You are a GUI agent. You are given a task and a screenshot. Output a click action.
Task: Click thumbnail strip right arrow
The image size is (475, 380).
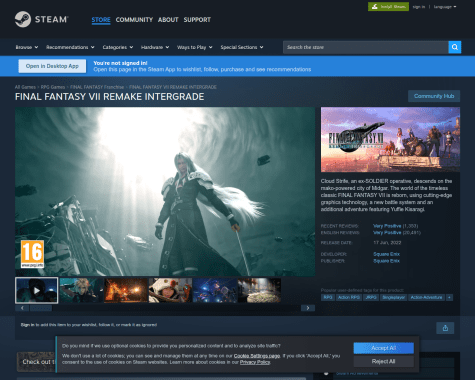[x=308, y=308]
